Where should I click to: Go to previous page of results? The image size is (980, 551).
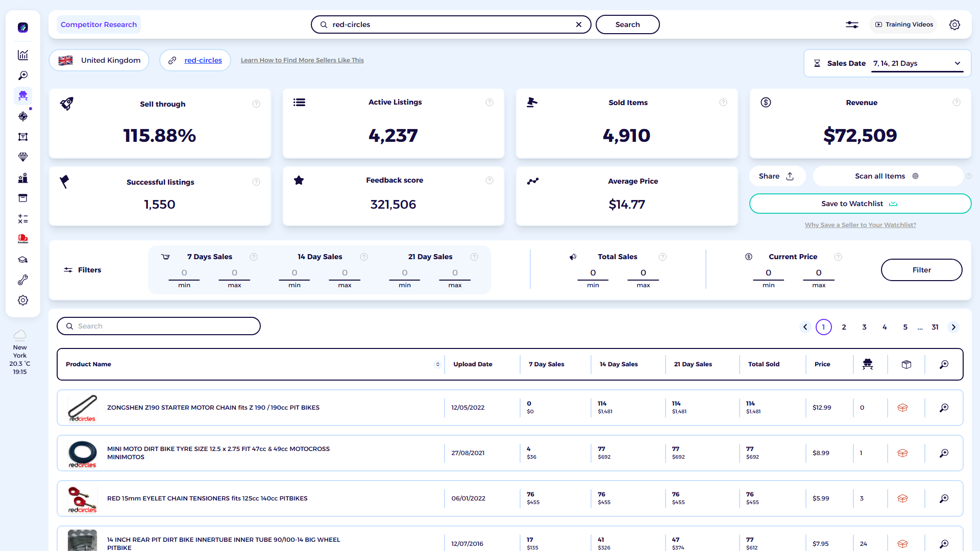point(805,327)
